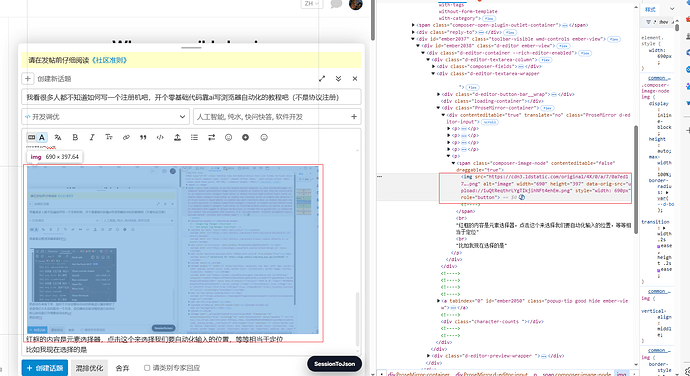
Task: Open the chat bubble icon in header
Action: click(x=336, y=4)
